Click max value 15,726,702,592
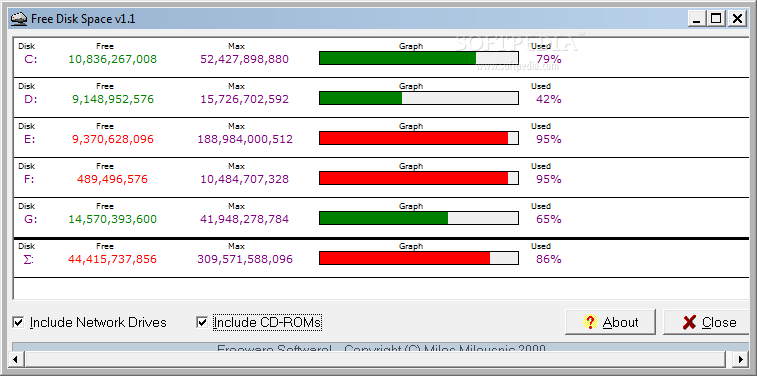757x376 pixels. click(244, 99)
